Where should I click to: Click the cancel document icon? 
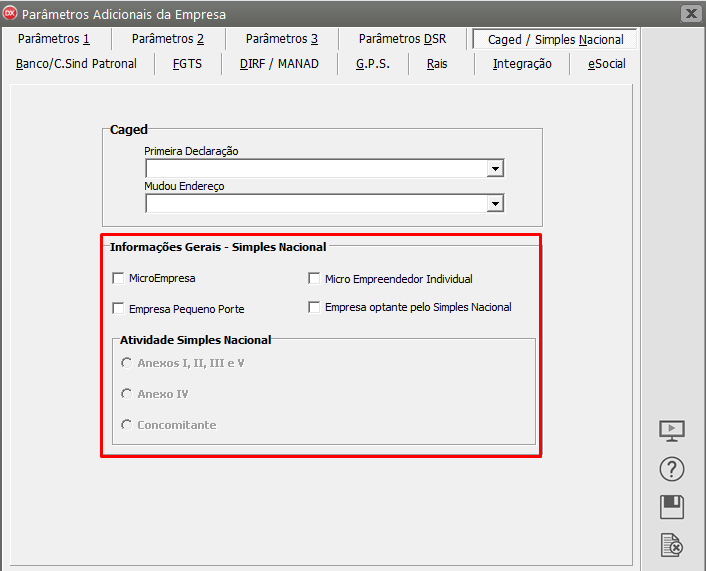(x=672, y=545)
